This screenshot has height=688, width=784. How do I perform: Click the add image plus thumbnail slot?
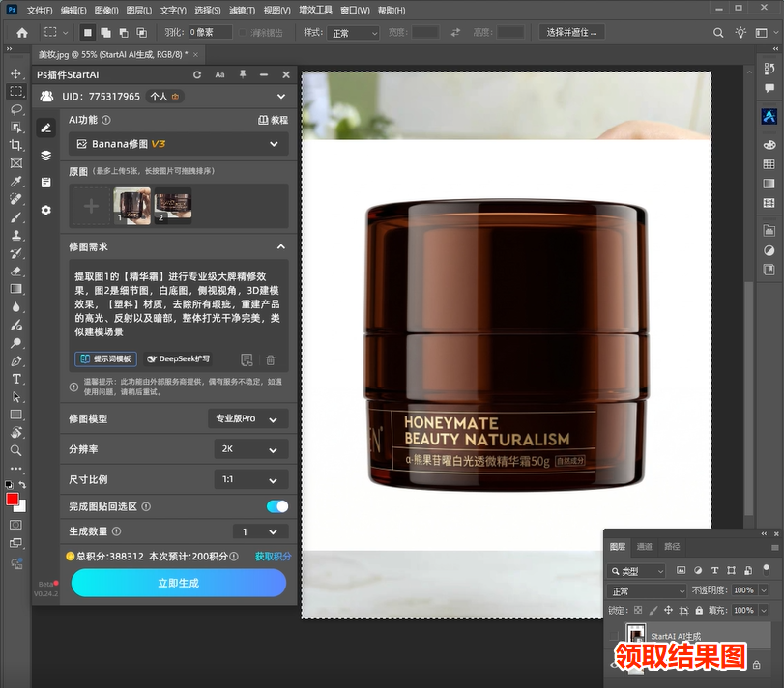tap(91, 206)
